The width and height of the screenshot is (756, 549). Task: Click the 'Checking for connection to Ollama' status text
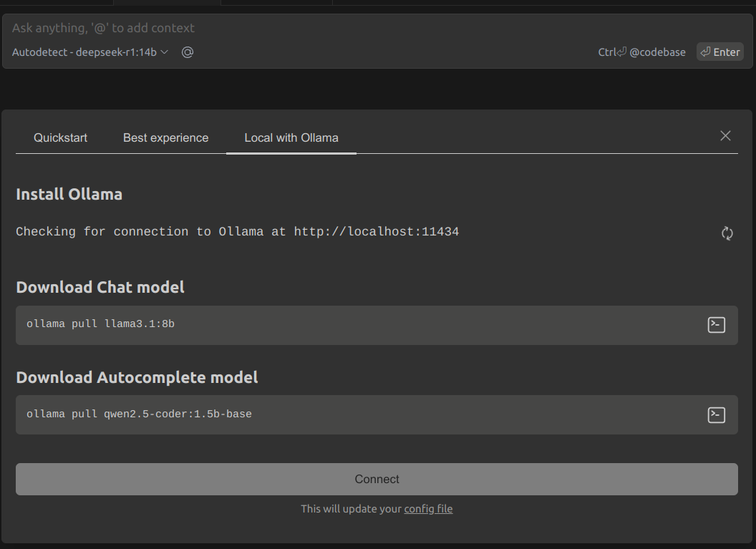pyautogui.click(x=237, y=232)
